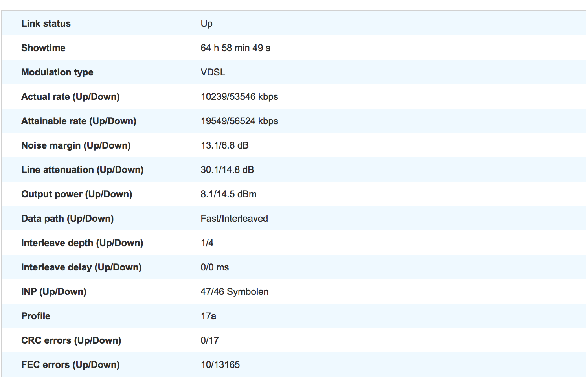Select the VDSL modulation value
The image size is (588, 379).
(213, 72)
